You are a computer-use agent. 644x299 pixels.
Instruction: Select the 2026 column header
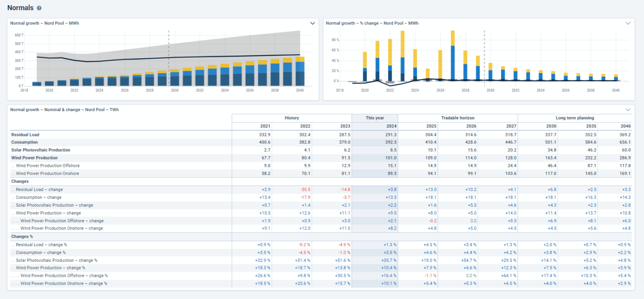click(x=471, y=126)
